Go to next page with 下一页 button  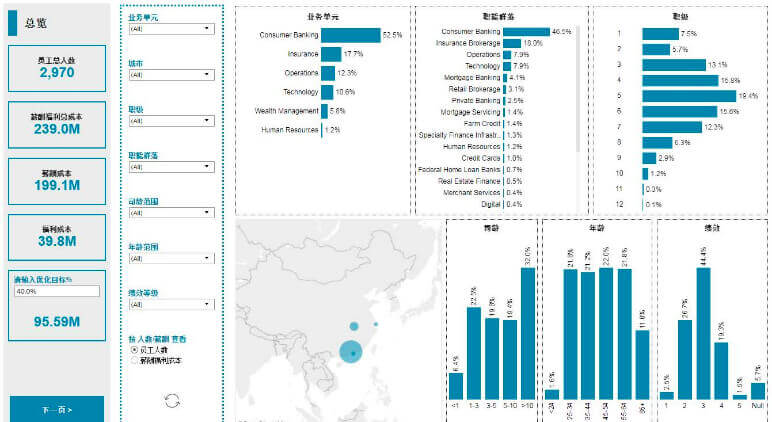point(57,409)
